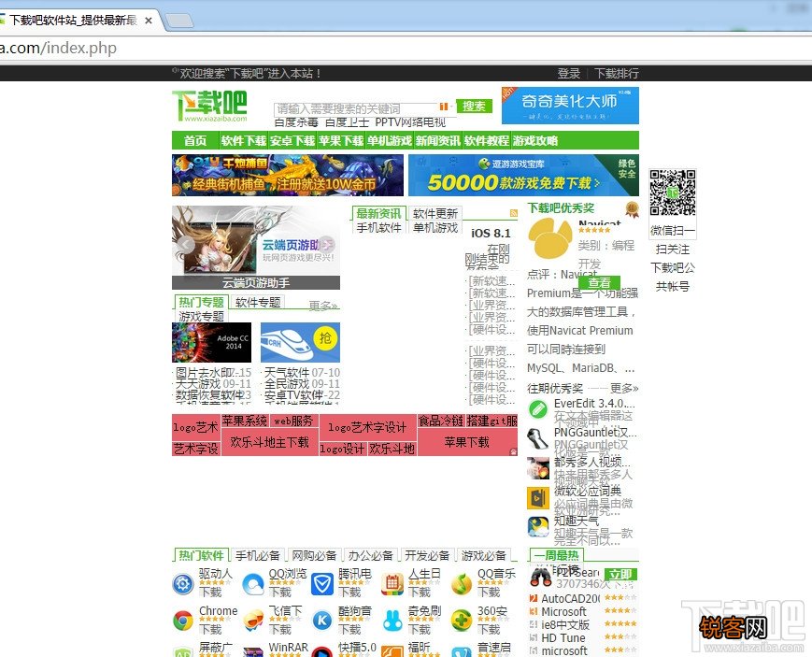
Task: Select 新闻资讯 in navigation bar
Action: click(438, 140)
